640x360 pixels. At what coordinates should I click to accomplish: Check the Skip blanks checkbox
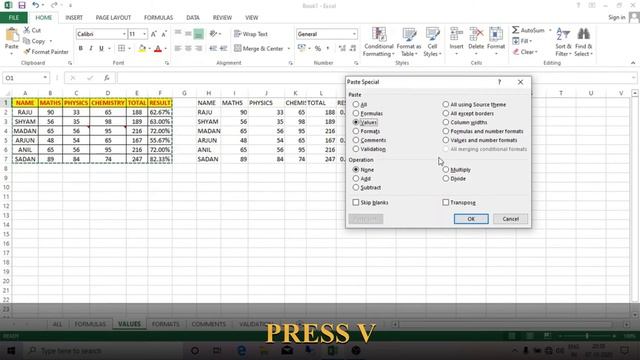pos(356,202)
